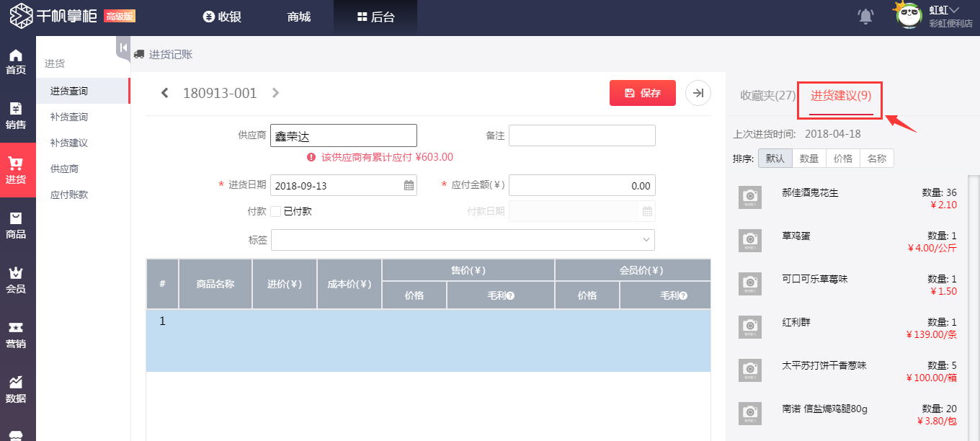Navigate forward with arrow beside 180913-001
This screenshot has height=441, width=980.
[x=275, y=93]
